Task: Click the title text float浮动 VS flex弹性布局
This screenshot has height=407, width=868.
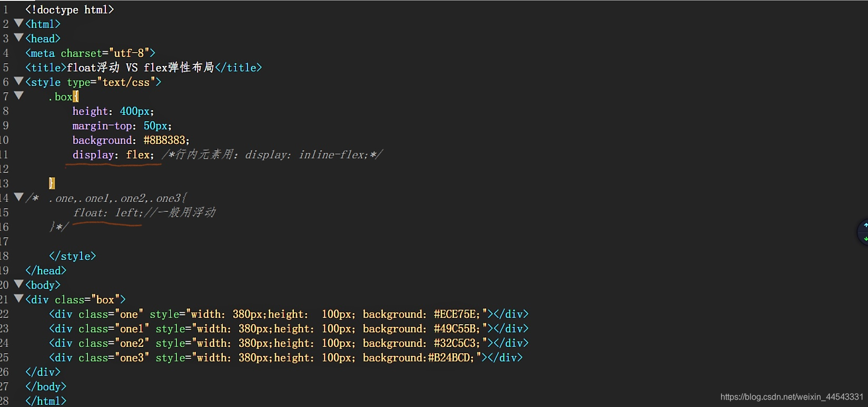Action: 141,67
